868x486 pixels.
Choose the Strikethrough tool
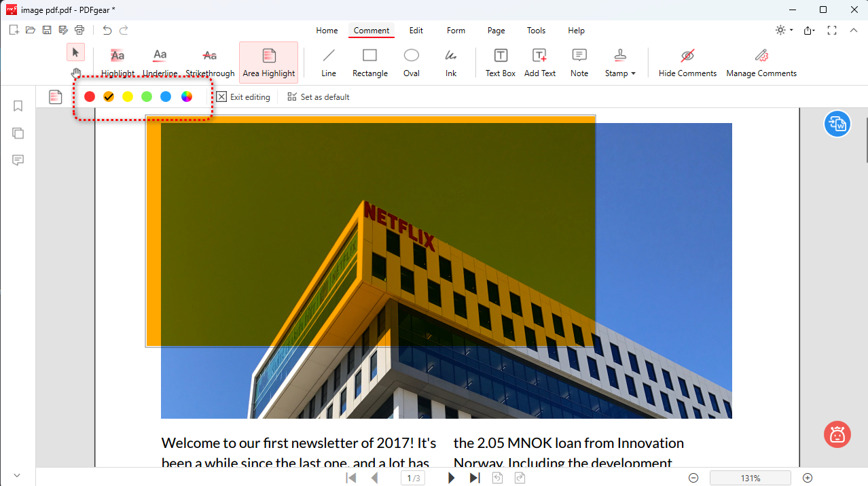pos(210,63)
